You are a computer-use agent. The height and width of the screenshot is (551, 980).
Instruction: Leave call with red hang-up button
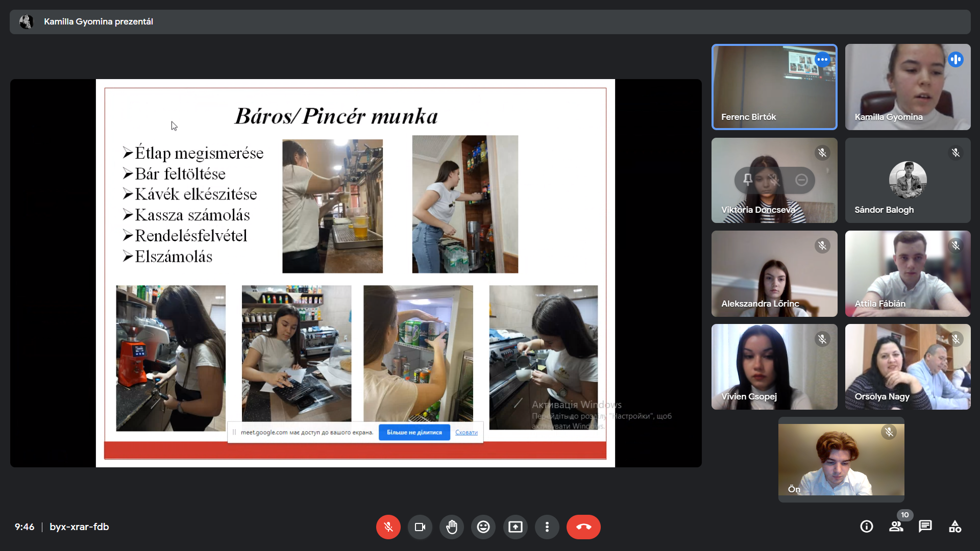[583, 527]
